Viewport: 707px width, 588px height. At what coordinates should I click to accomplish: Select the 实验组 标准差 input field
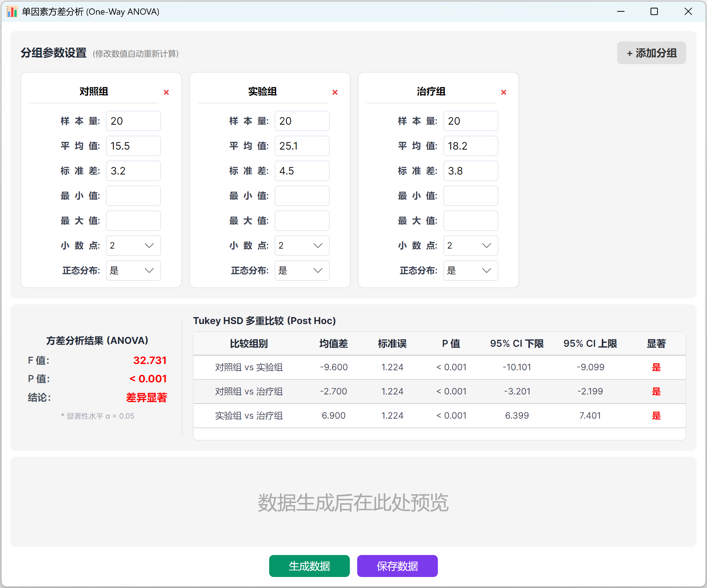coord(302,171)
